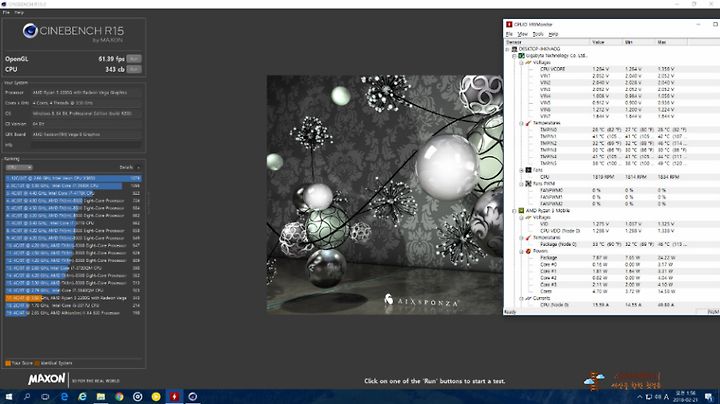Click the Ryzen Temperatures thermometer icon
Image resolution: width=720 pixels, height=404 pixels.
pos(528,238)
